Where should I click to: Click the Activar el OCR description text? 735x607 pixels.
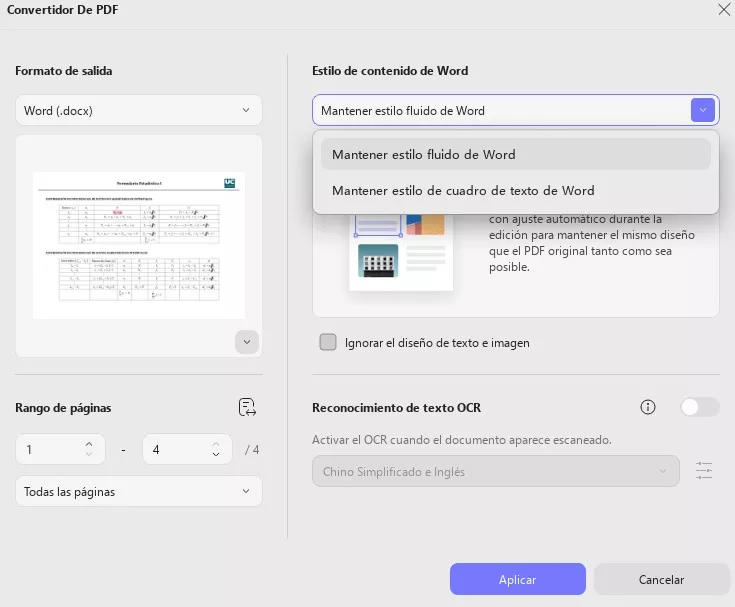462,440
